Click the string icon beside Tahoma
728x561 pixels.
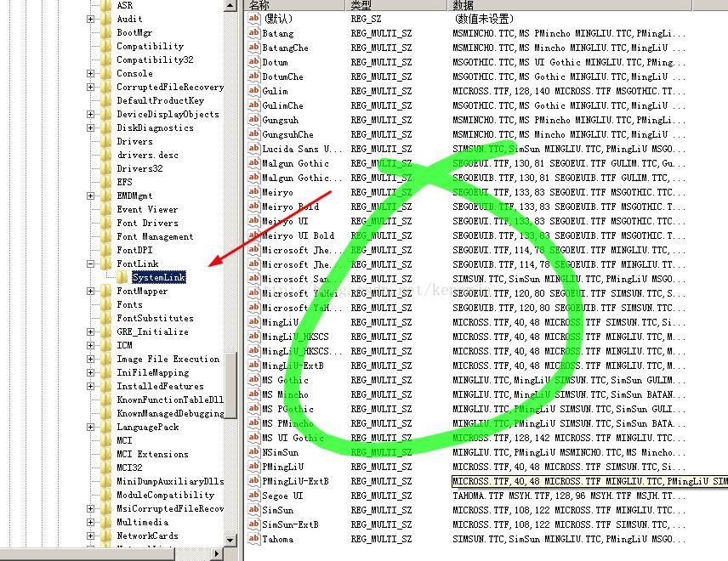tap(253, 539)
